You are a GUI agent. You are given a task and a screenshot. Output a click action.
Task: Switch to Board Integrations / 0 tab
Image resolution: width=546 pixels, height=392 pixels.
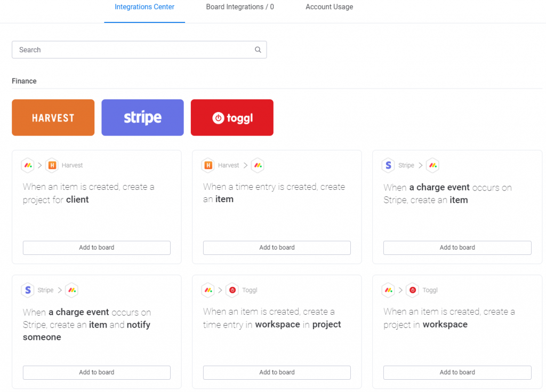tap(240, 7)
